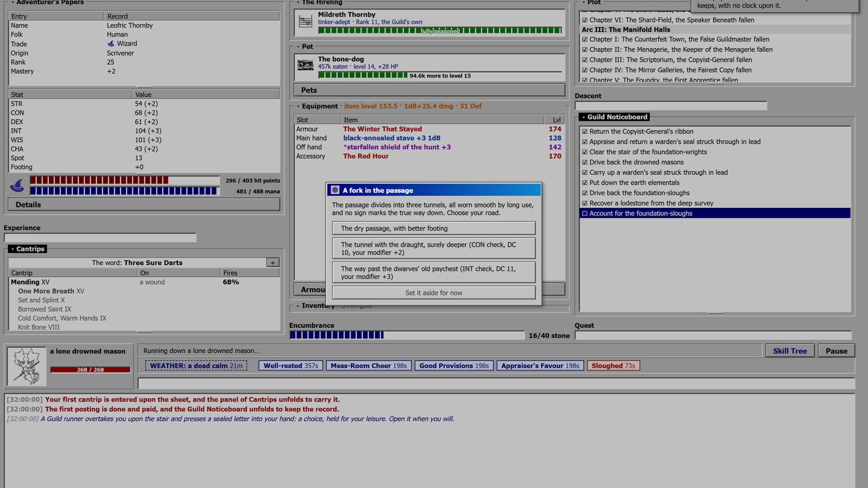Collapse The Hireling panel

[298, 2]
